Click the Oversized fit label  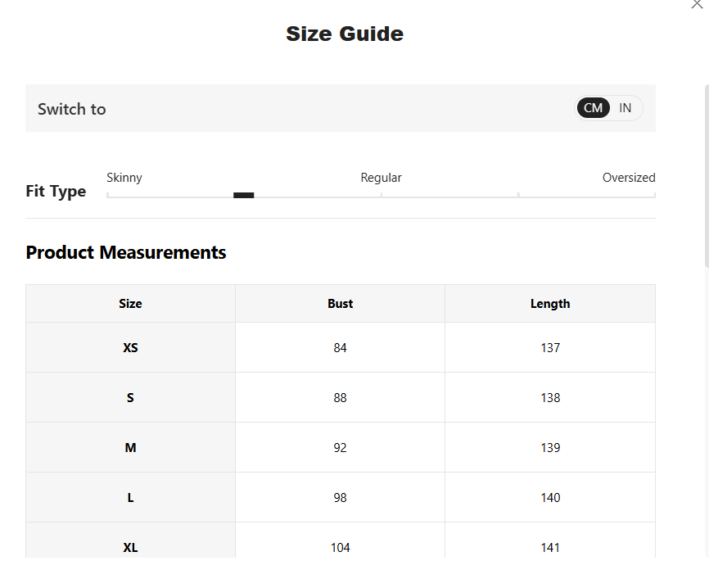pyautogui.click(x=629, y=178)
